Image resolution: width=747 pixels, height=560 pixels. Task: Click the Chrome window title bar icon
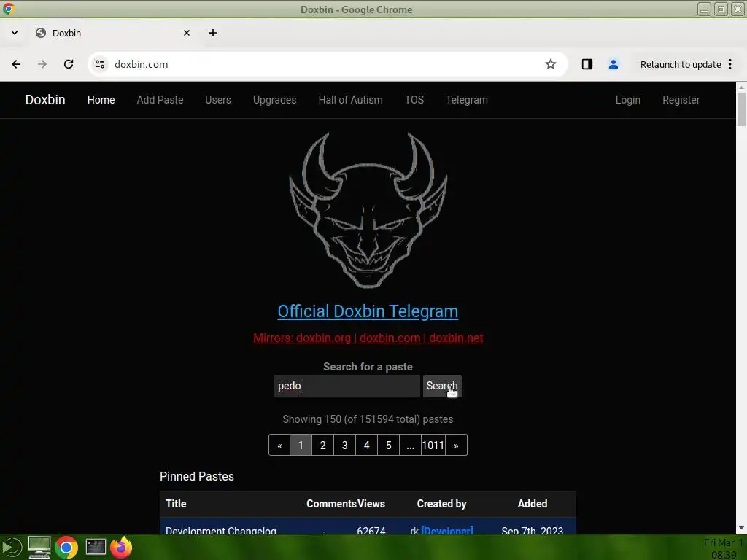point(8,9)
